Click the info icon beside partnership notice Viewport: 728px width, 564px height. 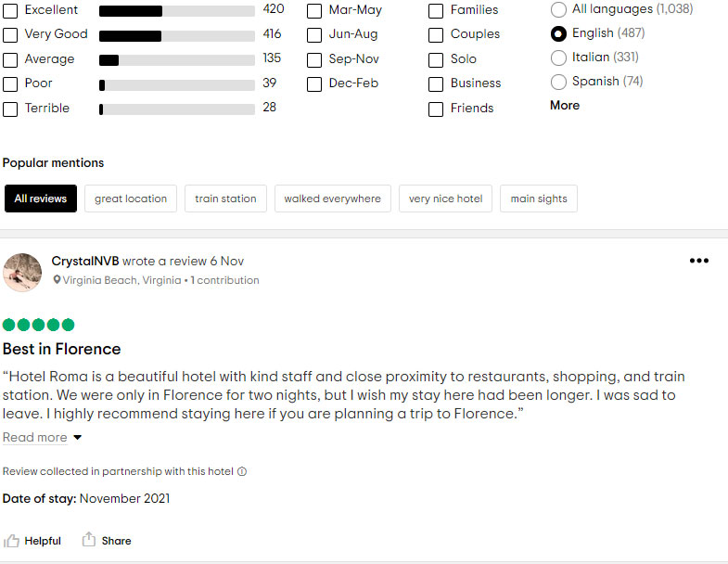coord(242,471)
